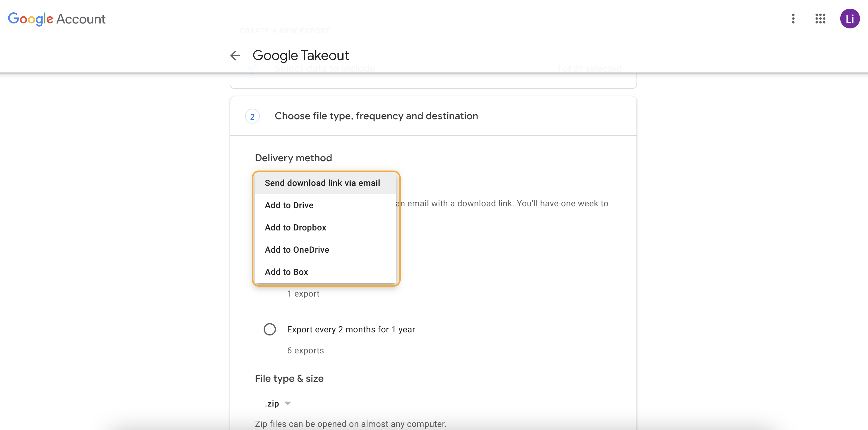Expand the .zip file type dropdown
This screenshot has width=868, height=430.
(x=272, y=403)
